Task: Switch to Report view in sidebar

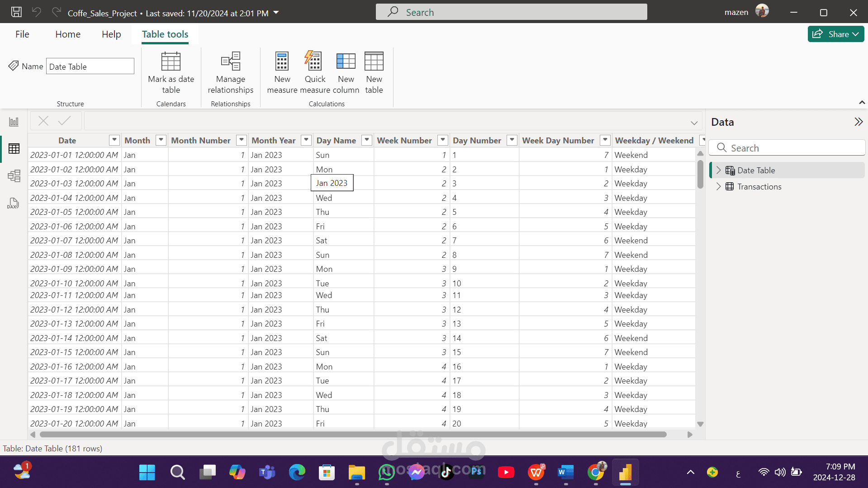Action: [x=14, y=122]
